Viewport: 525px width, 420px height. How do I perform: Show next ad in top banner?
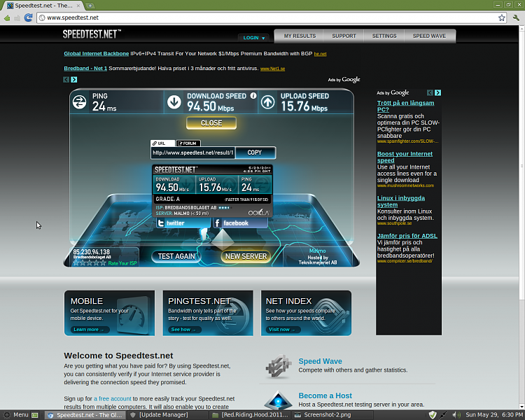coord(74,79)
